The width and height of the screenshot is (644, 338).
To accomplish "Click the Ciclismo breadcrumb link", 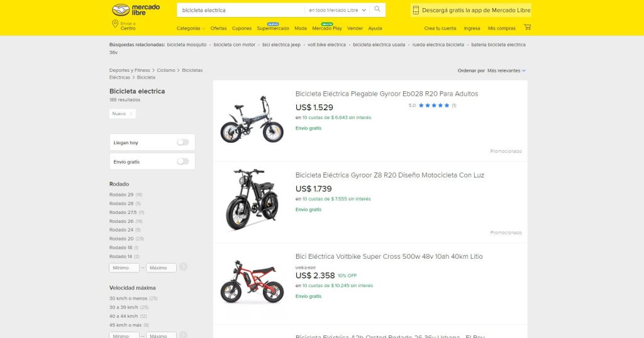I will 166,70.
